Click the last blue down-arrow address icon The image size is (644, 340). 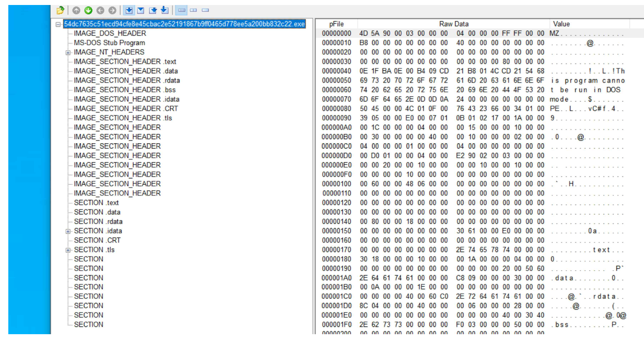[x=165, y=10]
